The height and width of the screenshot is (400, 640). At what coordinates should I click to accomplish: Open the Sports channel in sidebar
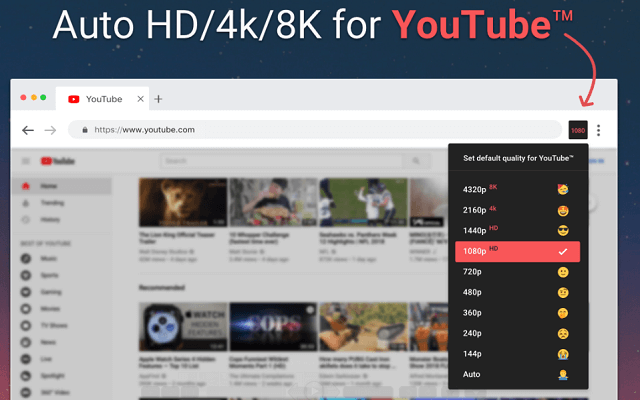(x=62, y=276)
